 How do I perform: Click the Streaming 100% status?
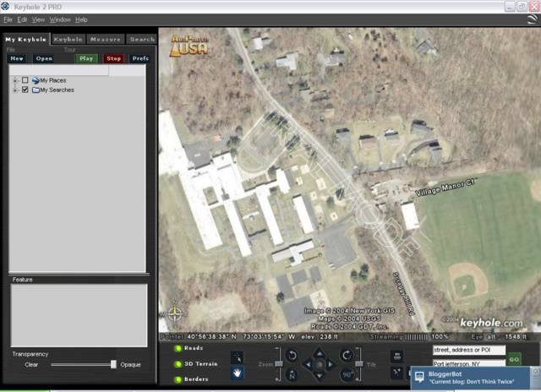[409, 336]
